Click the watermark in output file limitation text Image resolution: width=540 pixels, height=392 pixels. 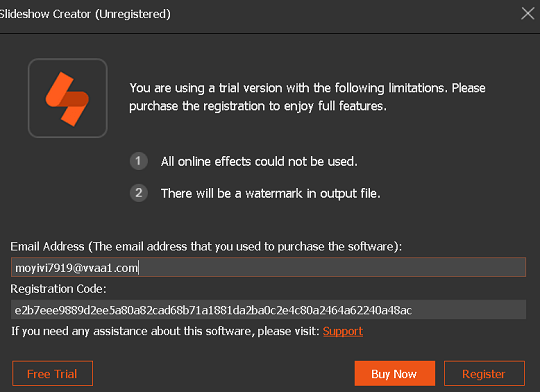point(271,193)
